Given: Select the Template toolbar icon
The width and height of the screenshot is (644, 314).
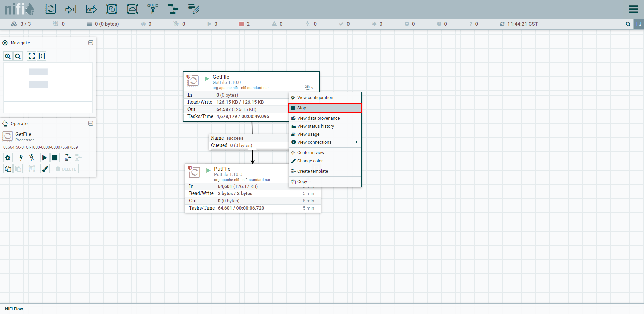Looking at the screenshot, I should click(173, 9).
